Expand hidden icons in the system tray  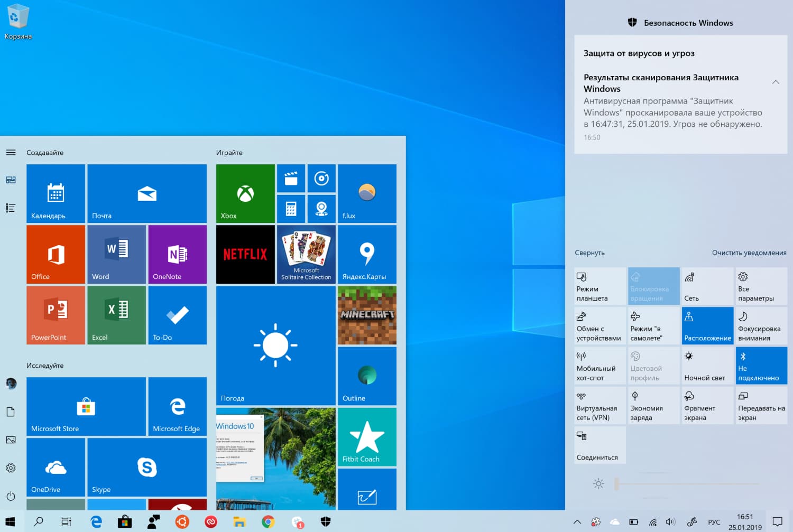click(577, 522)
